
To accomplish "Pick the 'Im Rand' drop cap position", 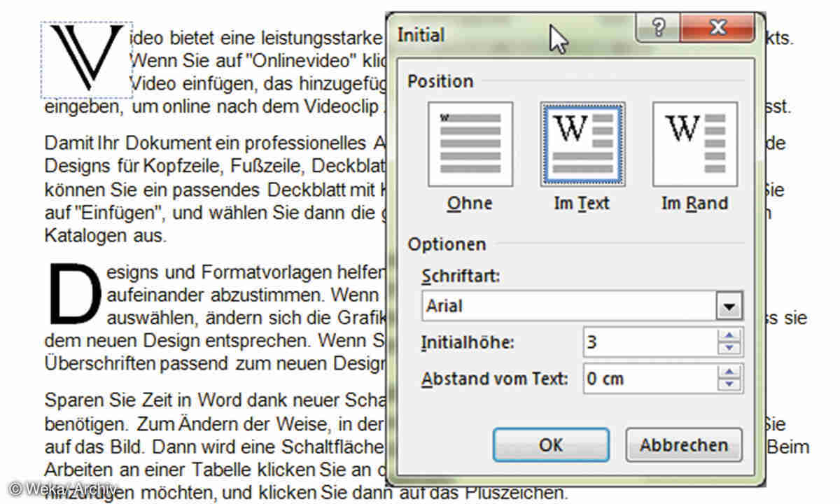I will click(x=694, y=143).
